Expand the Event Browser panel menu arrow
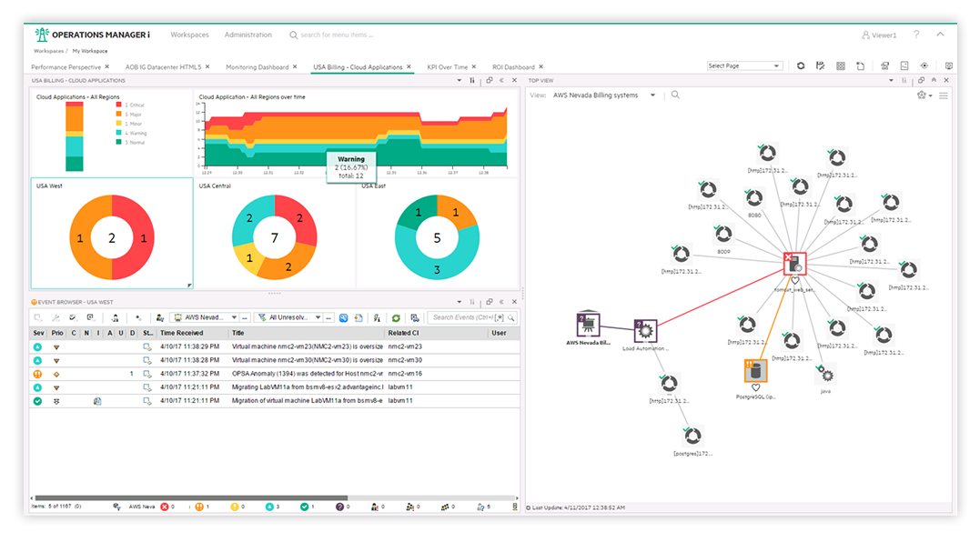The image size is (980, 542). [x=460, y=302]
